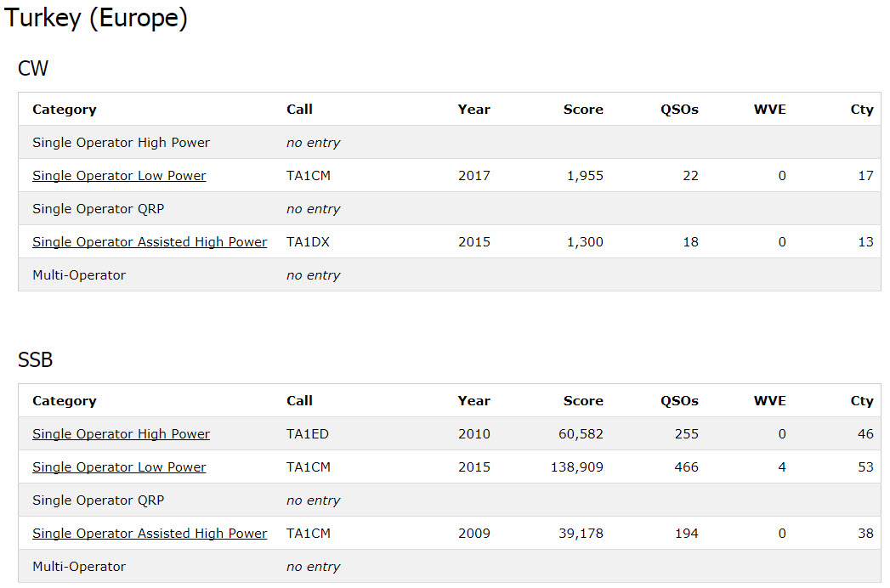Click the TA1ED callsign in SSB table

tap(308, 434)
